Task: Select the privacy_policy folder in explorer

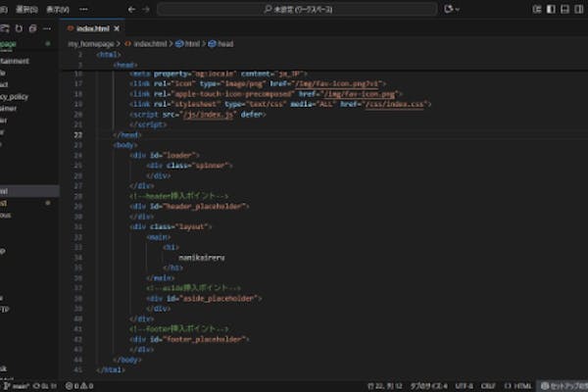Action: (x=14, y=99)
